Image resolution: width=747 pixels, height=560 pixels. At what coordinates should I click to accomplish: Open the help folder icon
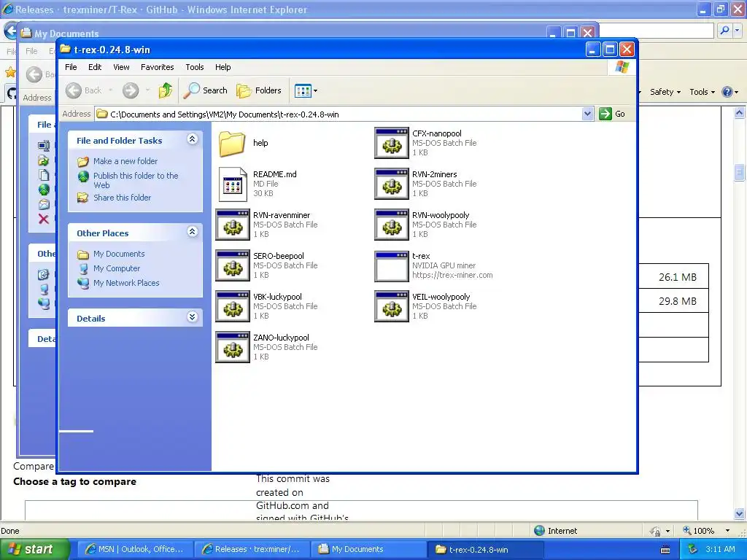click(x=232, y=144)
